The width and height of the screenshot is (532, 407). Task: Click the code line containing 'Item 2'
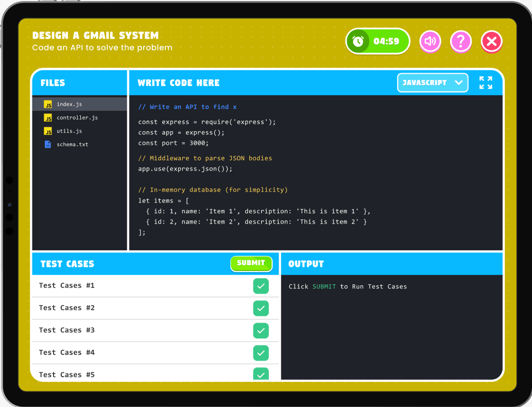256,222
